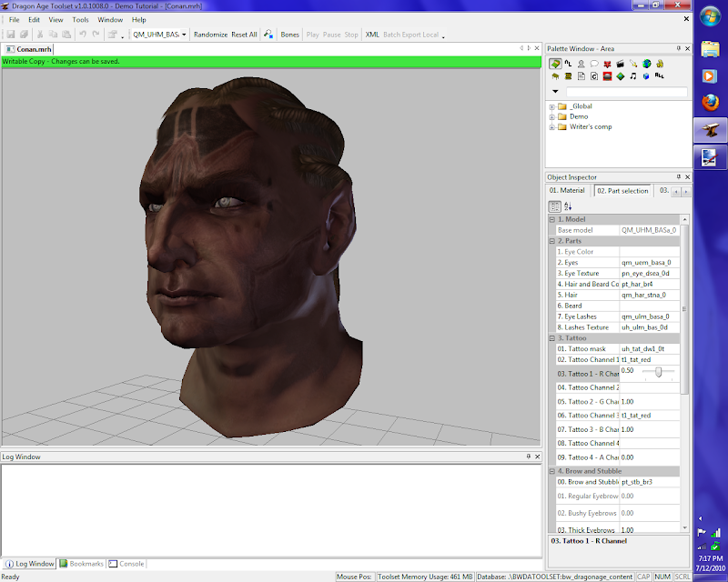The image size is (728, 582).
Task: Click the alphabetical sort icon in Object Inspector
Action: [568, 206]
